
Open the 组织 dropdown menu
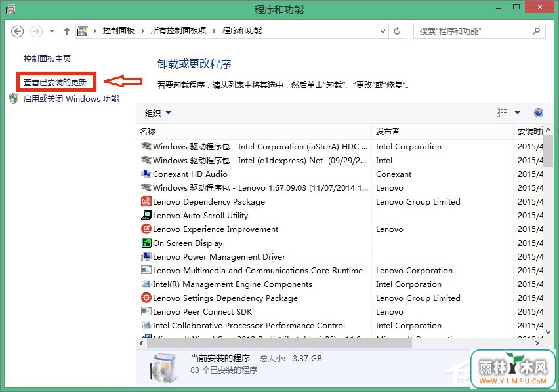157,113
